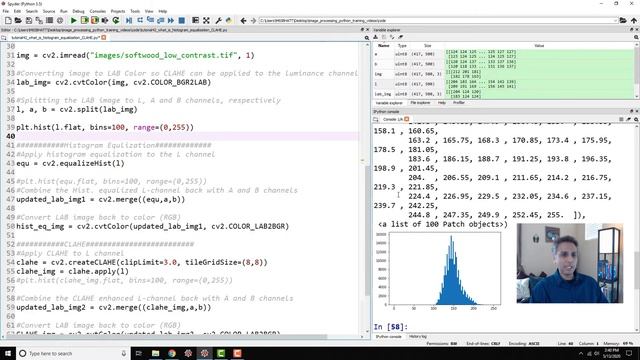Switch to Profiler tab
The width and height of the screenshot is (640, 360).
click(x=459, y=103)
